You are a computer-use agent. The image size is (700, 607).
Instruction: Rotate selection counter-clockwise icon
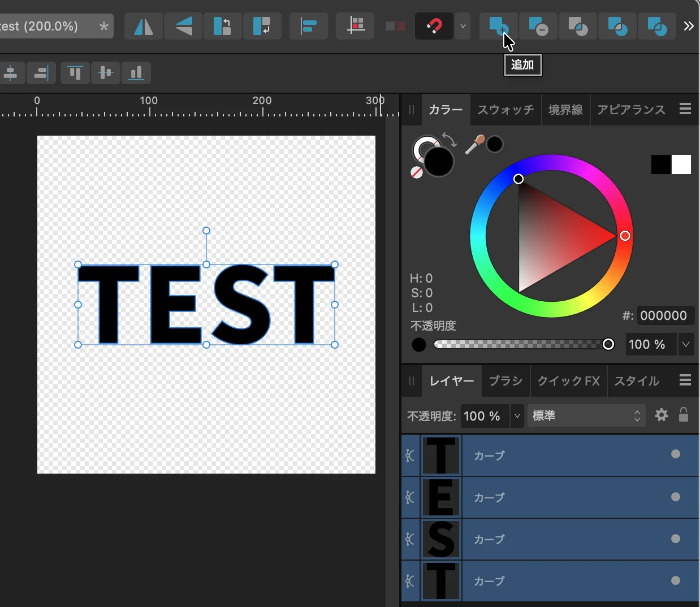tap(223, 27)
